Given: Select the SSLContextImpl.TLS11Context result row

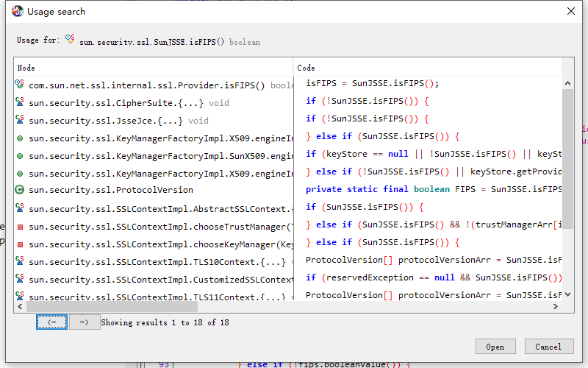Looking at the screenshot, I should coord(154,297).
